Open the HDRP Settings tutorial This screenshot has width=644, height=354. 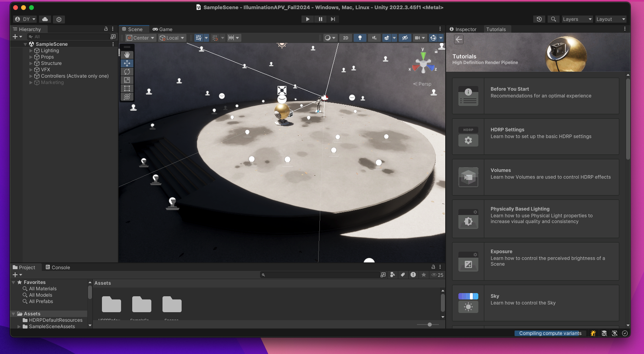pyautogui.click(x=535, y=137)
